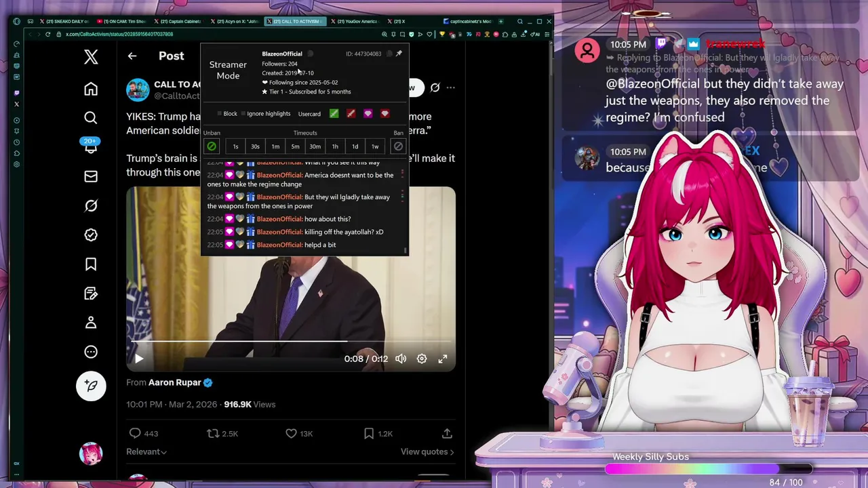This screenshot has width=868, height=488.
Task: Open Twitch in browser sidebar
Action: pyautogui.click(x=17, y=93)
